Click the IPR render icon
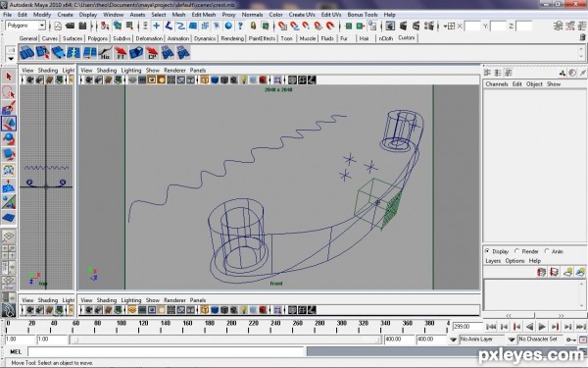The image size is (588, 368). (x=416, y=26)
